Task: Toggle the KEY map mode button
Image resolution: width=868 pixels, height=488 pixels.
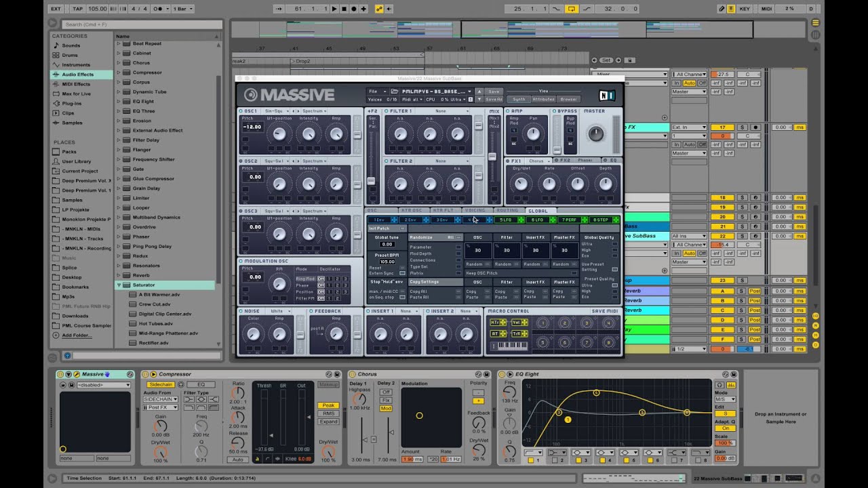Action: 745,9
